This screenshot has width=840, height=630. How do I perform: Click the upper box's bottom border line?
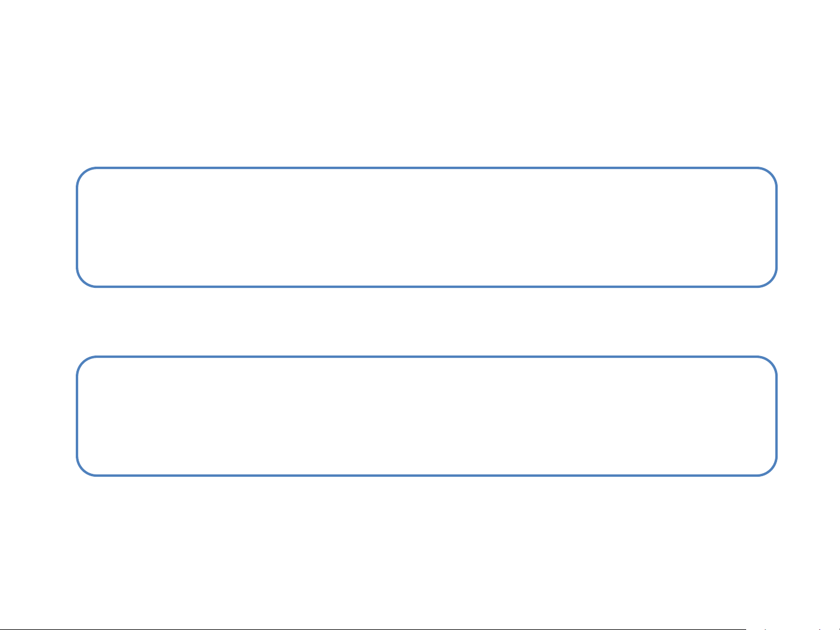pos(427,286)
